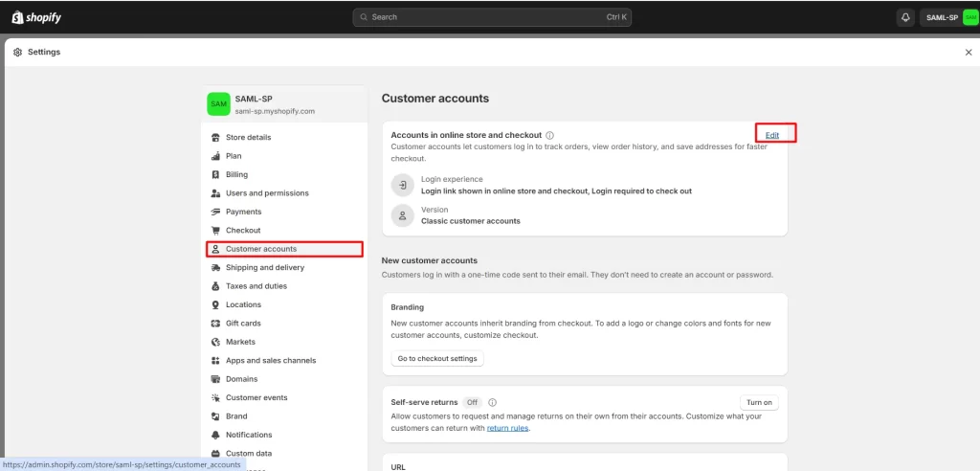Click Edit link for account settings

point(772,135)
